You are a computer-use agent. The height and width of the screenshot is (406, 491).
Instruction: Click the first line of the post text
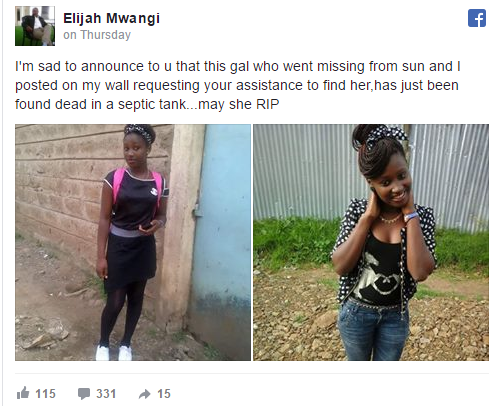[x=238, y=66]
